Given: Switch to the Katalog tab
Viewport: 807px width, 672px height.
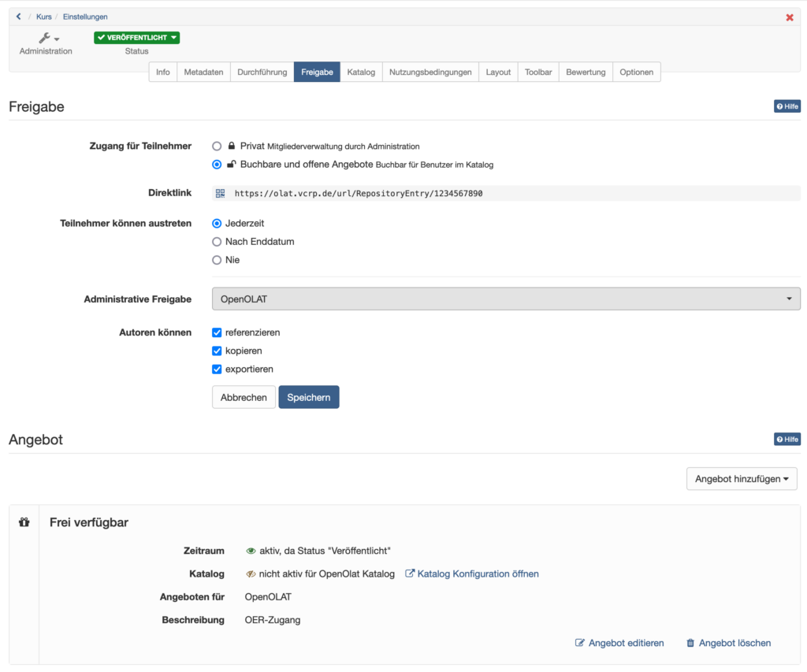Looking at the screenshot, I should pos(360,71).
